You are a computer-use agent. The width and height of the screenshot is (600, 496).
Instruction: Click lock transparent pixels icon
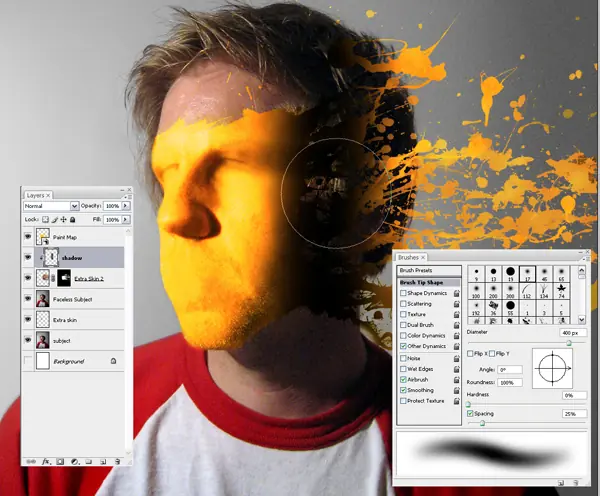click(45, 220)
